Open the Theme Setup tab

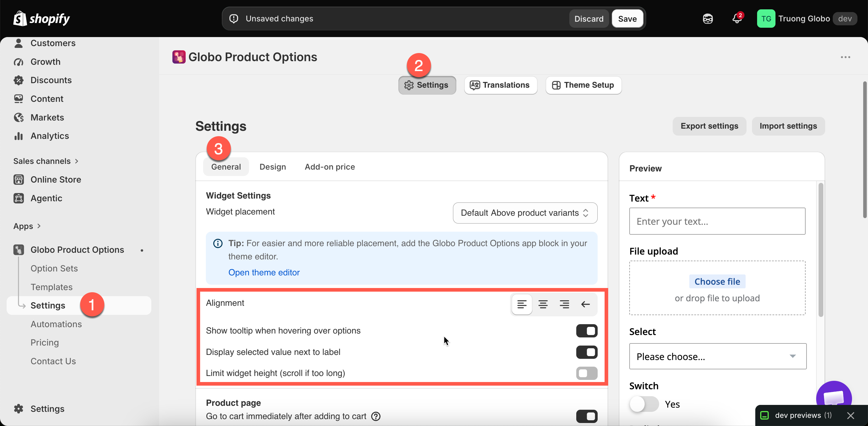(x=583, y=85)
